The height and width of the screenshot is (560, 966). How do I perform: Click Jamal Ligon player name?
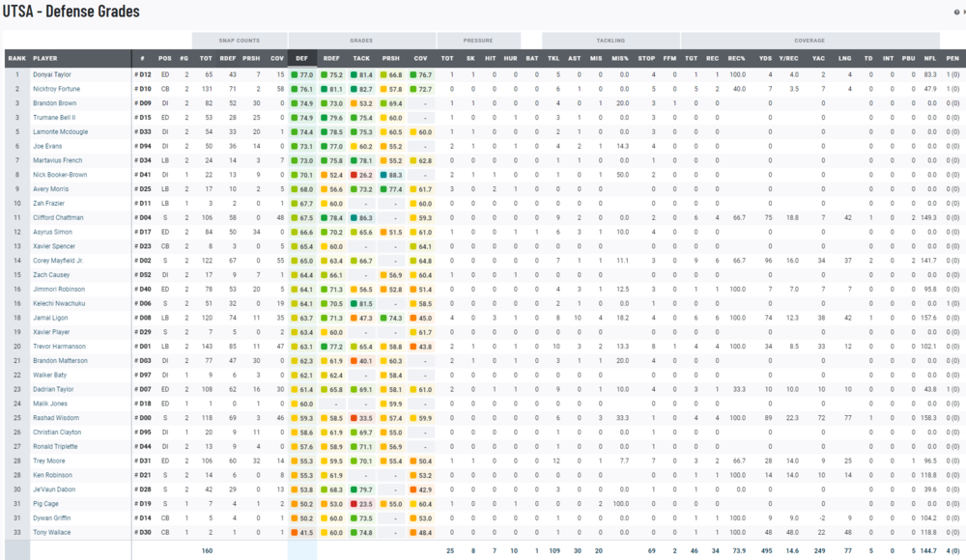[x=51, y=317]
